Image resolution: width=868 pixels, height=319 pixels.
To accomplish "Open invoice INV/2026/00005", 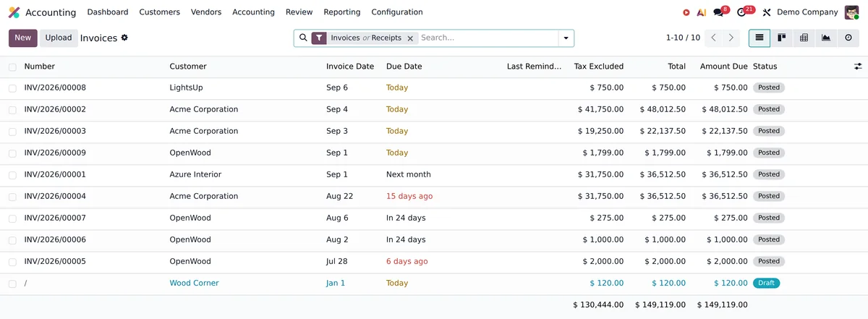I will pos(55,262).
